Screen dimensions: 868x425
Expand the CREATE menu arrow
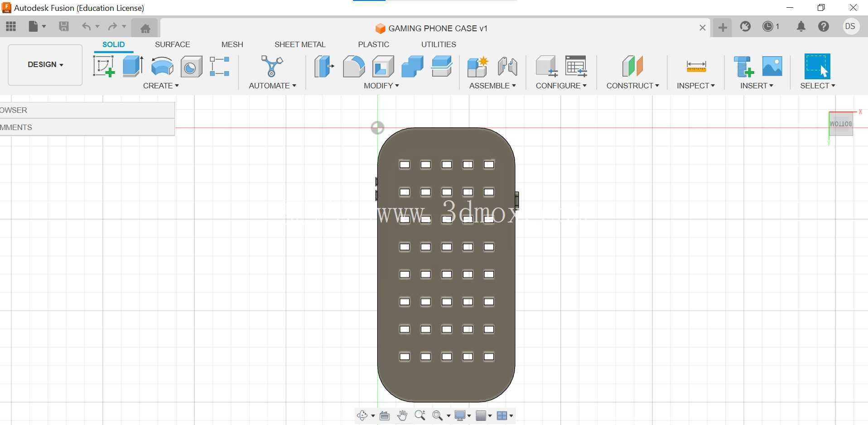pyautogui.click(x=177, y=86)
